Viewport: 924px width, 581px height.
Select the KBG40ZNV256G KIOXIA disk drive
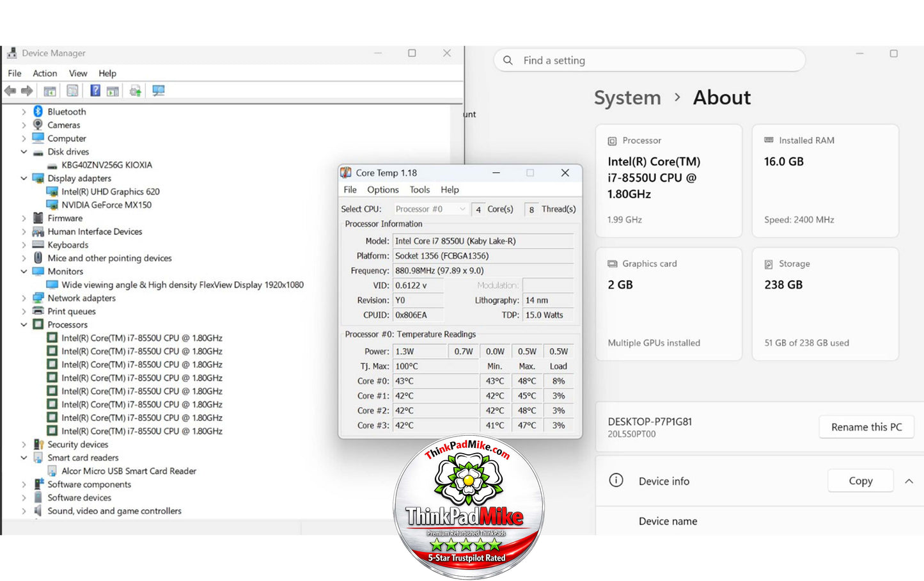click(x=107, y=165)
